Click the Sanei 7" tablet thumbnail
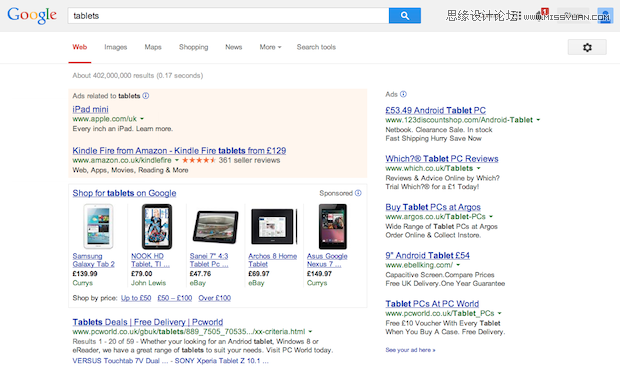Viewport: 620px width, 374px height. tap(215, 227)
